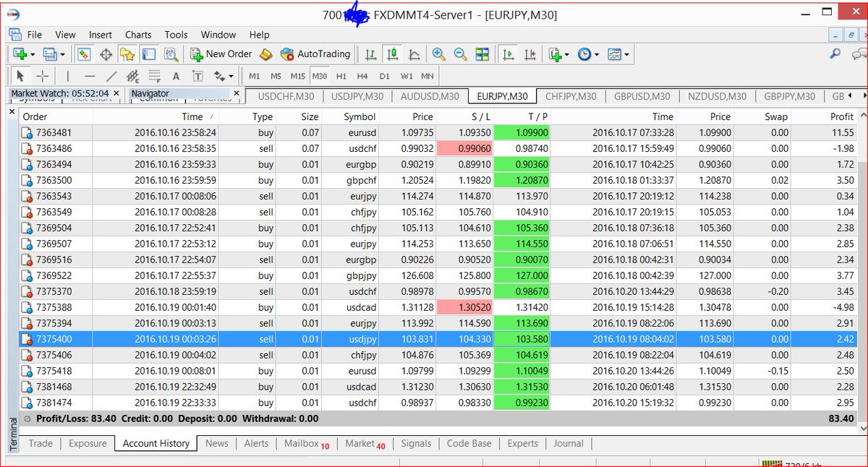
Task: Enable chart shift
Action: (x=530, y=53)
